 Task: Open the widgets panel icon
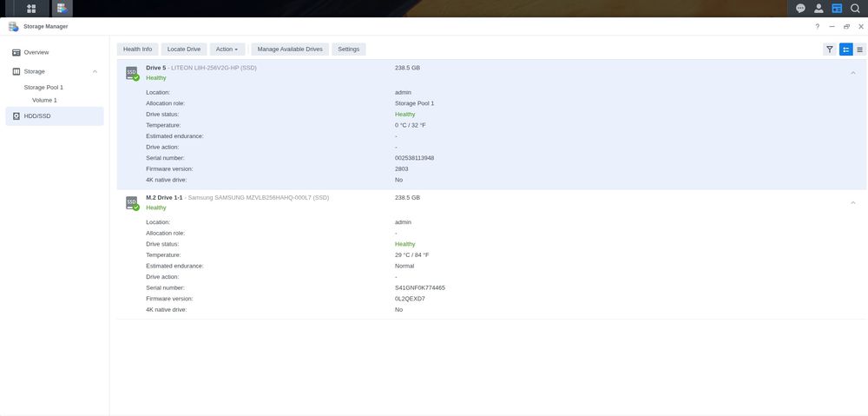(837, 9)
